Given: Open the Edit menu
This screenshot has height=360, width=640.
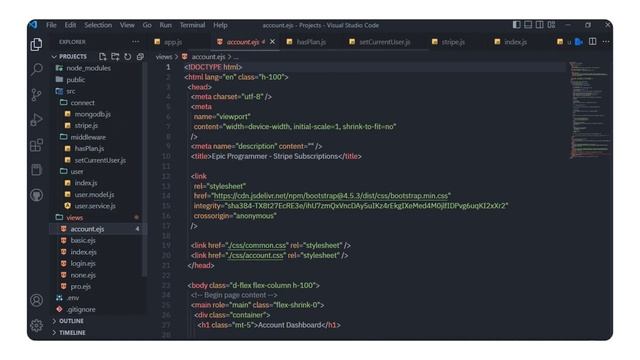Looking at the screenshot, I should coord(70,25).
